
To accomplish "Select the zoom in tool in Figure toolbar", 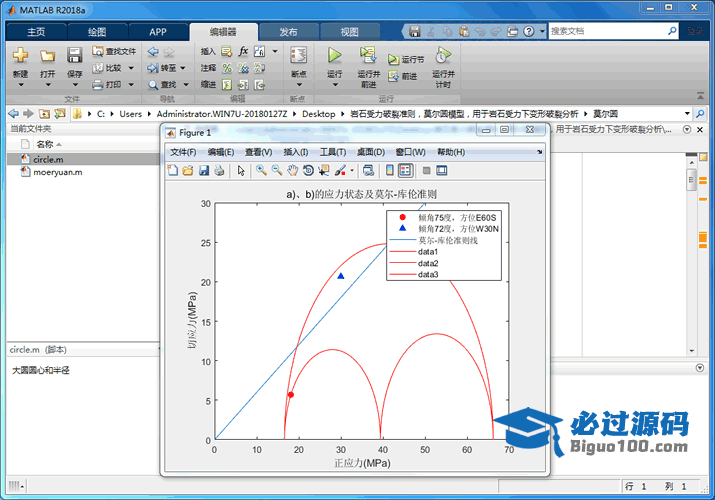I will coord(260,170).
